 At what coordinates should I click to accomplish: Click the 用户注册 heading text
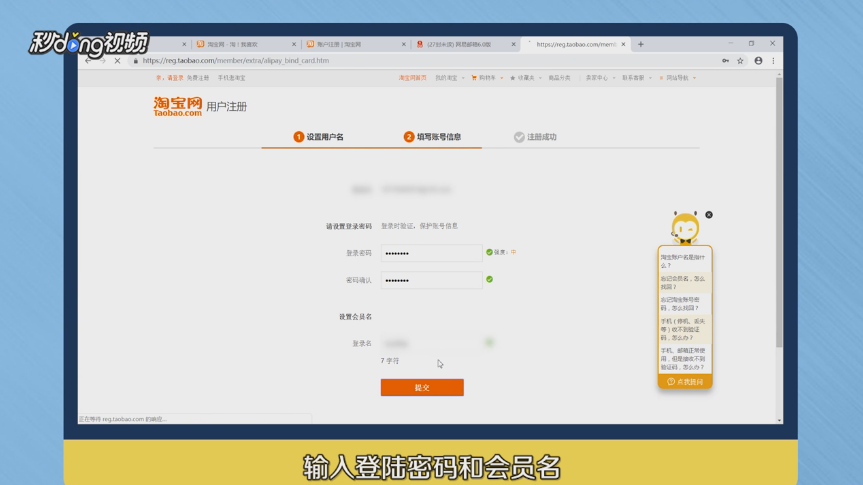[227, 107]
